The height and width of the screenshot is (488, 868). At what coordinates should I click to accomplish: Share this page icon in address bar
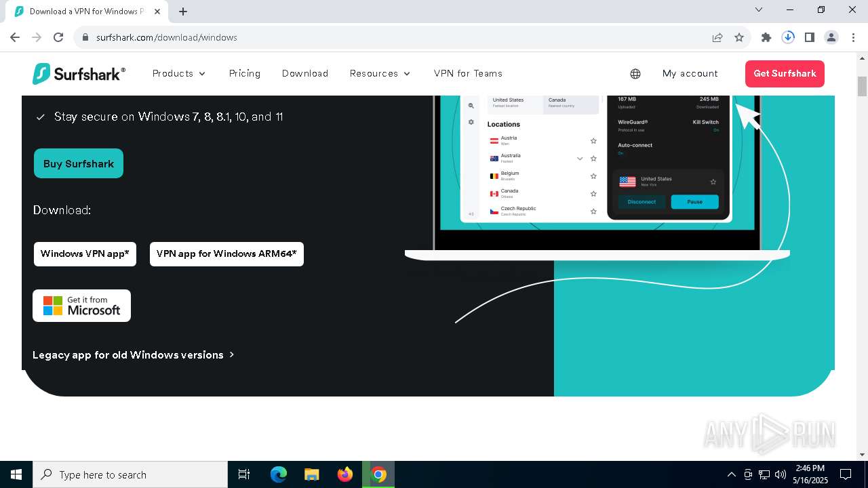(717, 37)
